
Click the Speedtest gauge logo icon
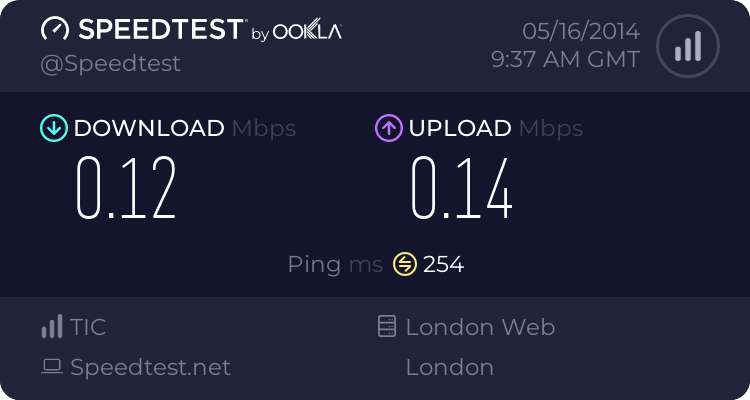(55, 30)
